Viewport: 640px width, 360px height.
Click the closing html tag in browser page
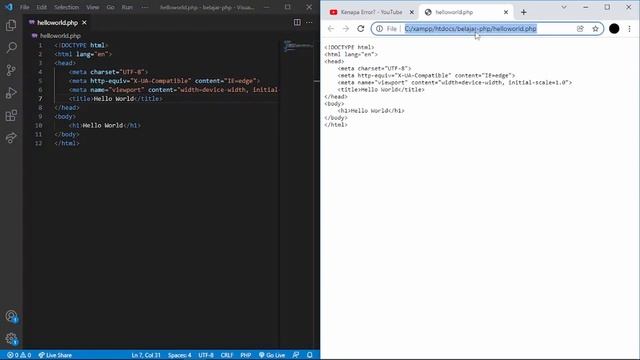[336, 125]
